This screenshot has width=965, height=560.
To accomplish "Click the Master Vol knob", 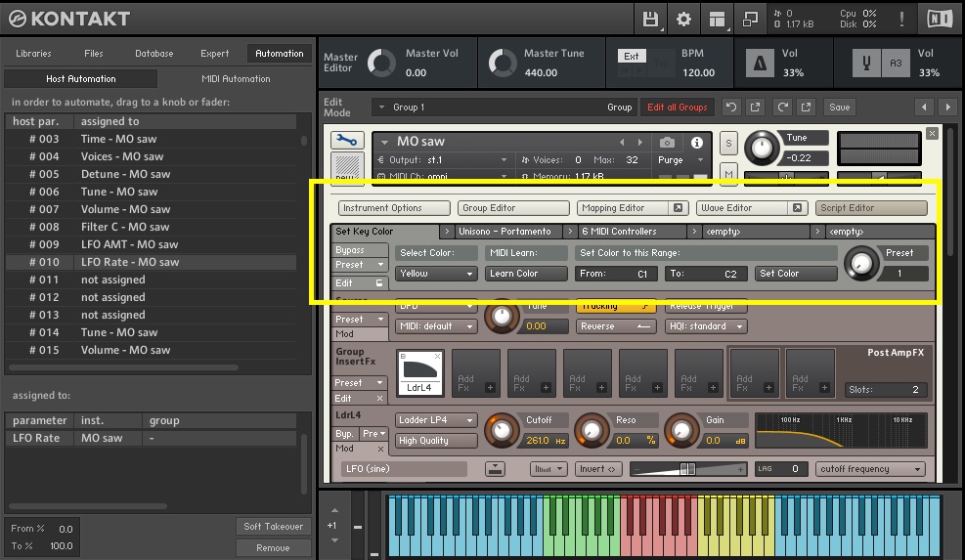I will pyautogui.click(x=381, y=63).
